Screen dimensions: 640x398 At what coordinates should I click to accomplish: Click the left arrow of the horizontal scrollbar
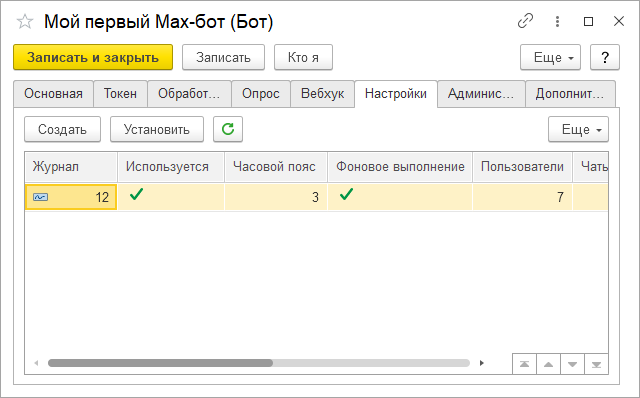(36, 363)
